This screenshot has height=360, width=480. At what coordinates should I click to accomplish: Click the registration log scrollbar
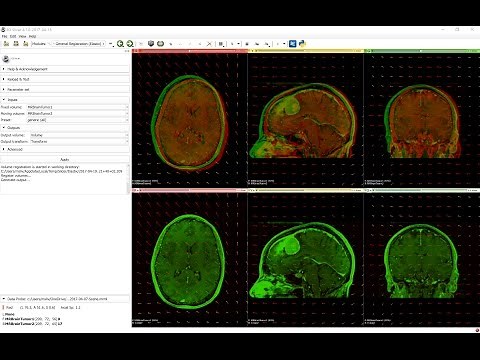(128, 178)
